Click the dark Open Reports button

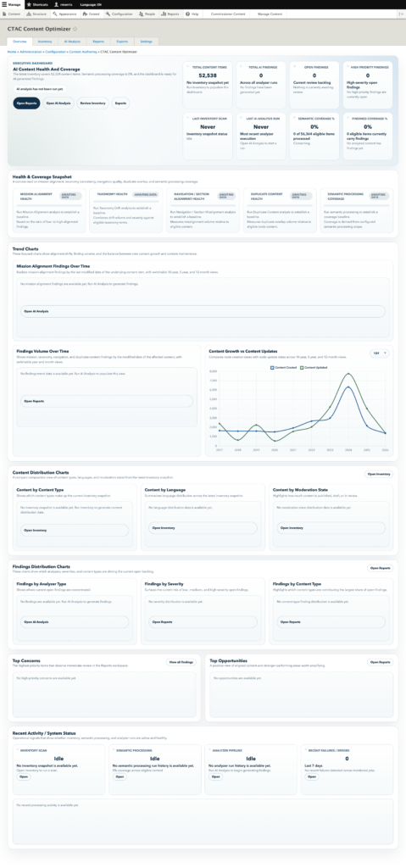26,103
